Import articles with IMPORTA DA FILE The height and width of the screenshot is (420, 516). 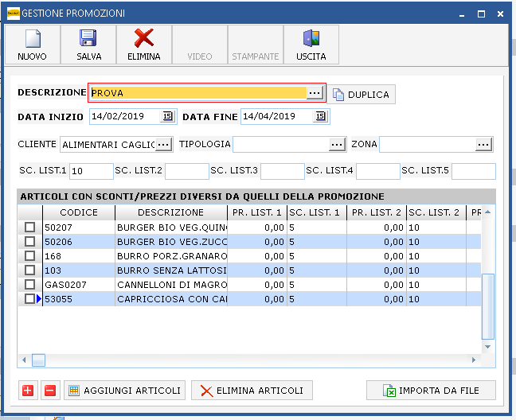431,391
